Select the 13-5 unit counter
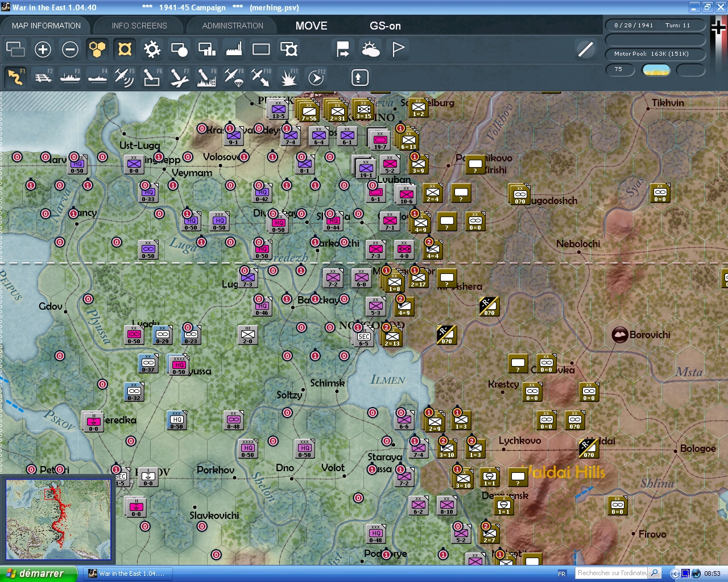The image size is (728, 582). (278, 109)
